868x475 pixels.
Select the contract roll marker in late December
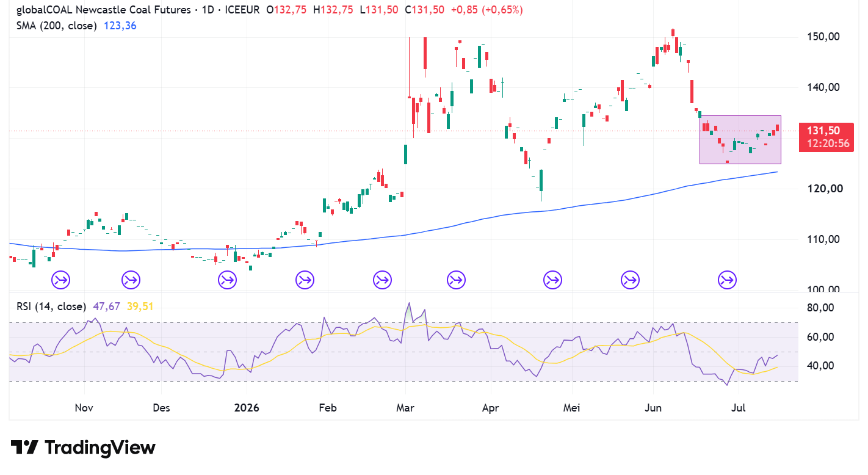(x=227, y=280)
